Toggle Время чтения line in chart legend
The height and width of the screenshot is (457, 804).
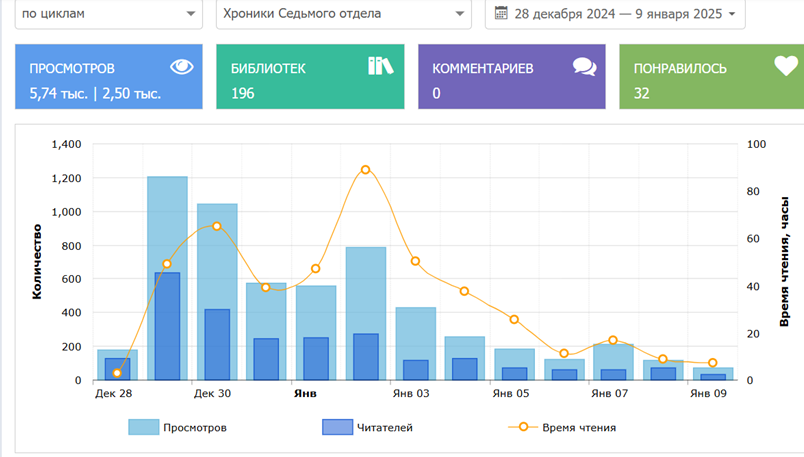coord(578,427)
